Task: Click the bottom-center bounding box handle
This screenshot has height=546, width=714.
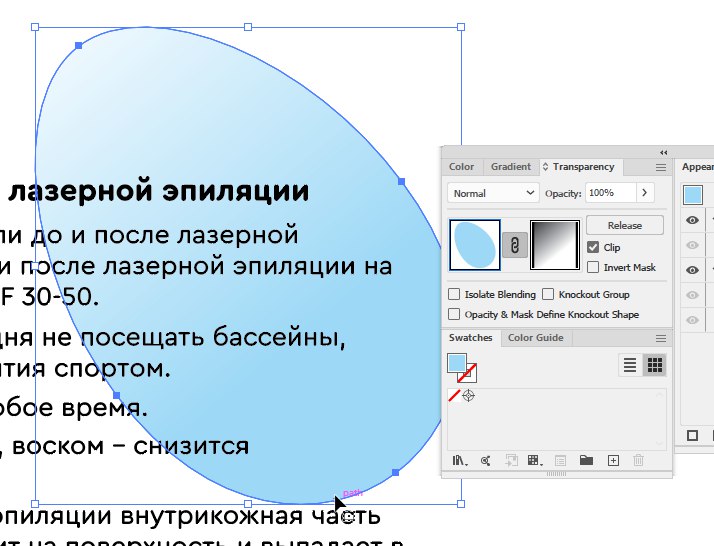Action: point(248,504)
